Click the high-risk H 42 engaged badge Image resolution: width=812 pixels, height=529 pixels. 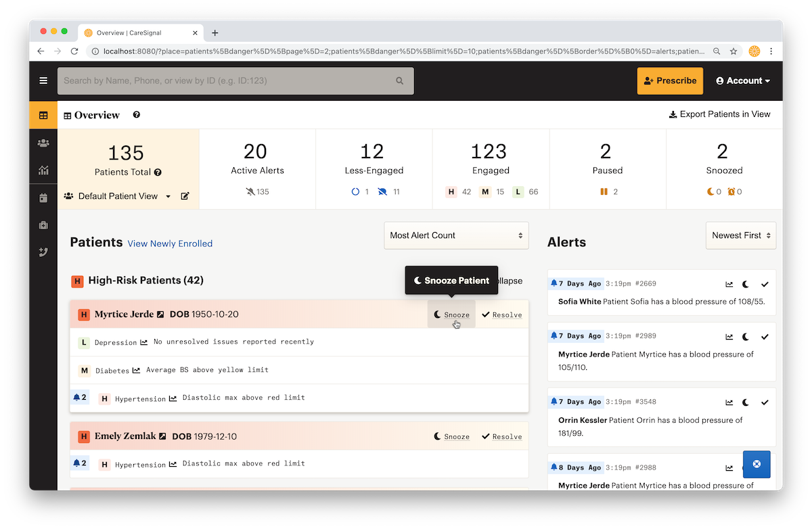[x=458, y=192]
